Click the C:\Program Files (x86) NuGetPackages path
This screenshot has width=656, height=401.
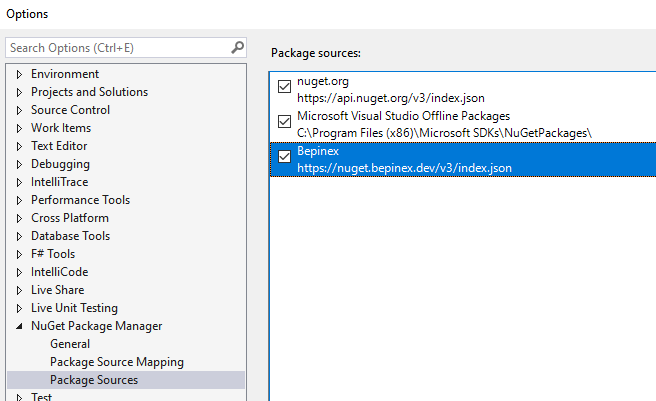pos(444,133)
